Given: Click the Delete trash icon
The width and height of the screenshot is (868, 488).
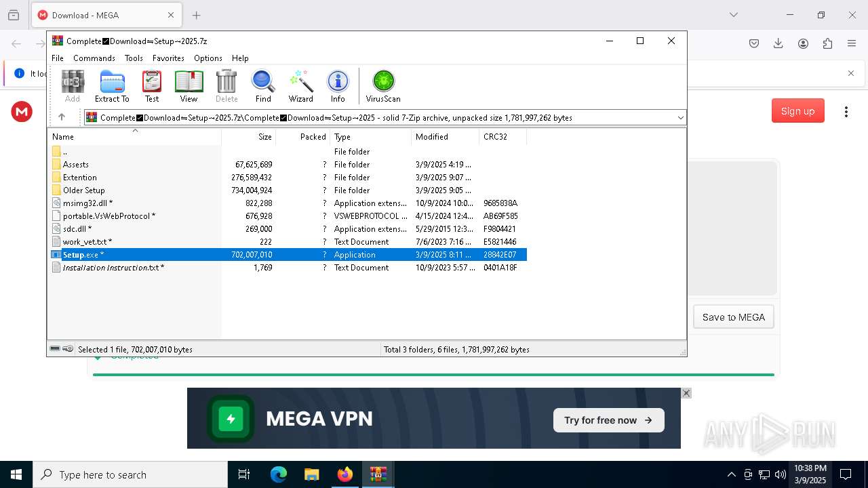Looking at the screenshot, I should coord(226,86).
